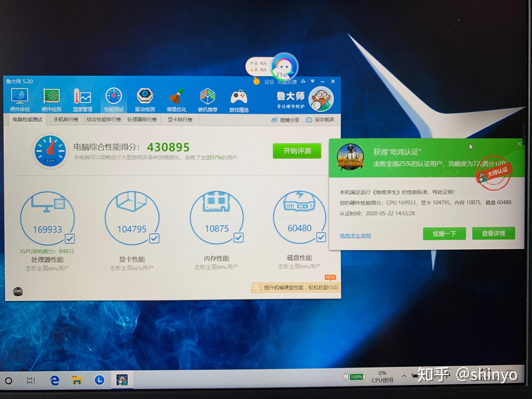Open 温度管理 temperature management
The height and width of the screenshot is (399, 532).
pyautogui.click(x=83, y=100)
